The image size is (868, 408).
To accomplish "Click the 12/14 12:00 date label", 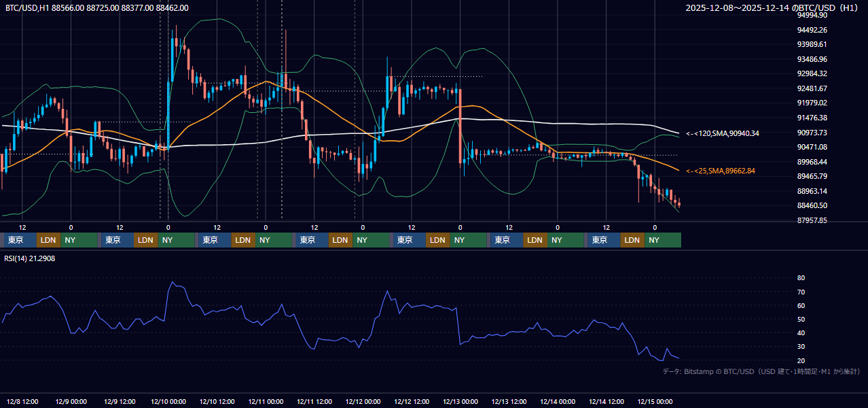I will point(607,401).
